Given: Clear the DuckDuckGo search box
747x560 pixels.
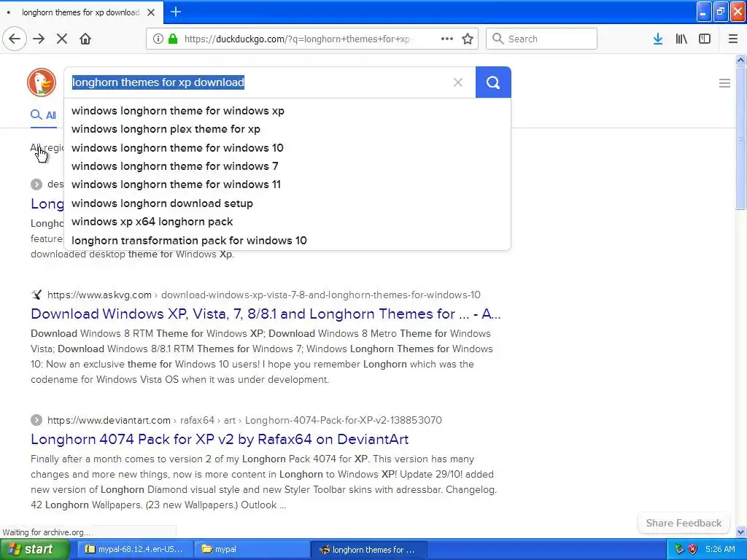Looking at the screenshot, I should [458, 82].
